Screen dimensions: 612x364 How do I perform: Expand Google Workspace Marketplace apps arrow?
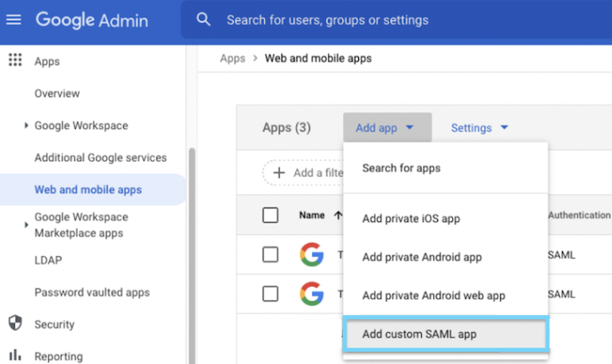[x=26, y=224]
